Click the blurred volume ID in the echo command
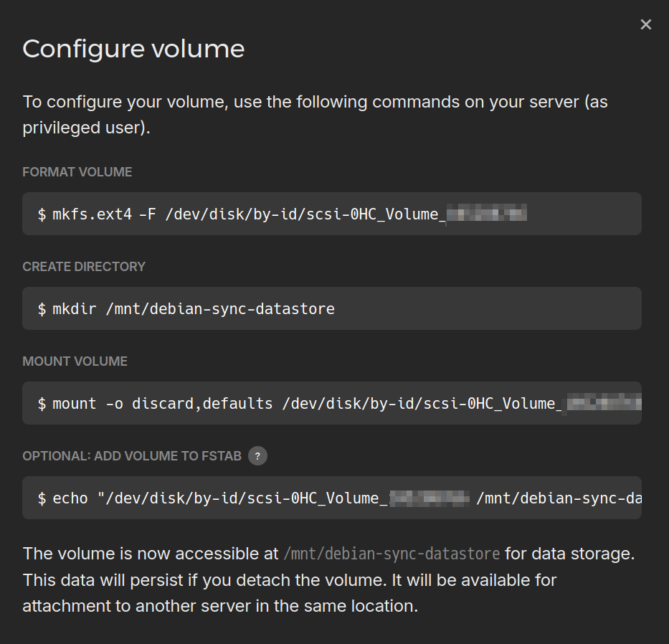 429,498
